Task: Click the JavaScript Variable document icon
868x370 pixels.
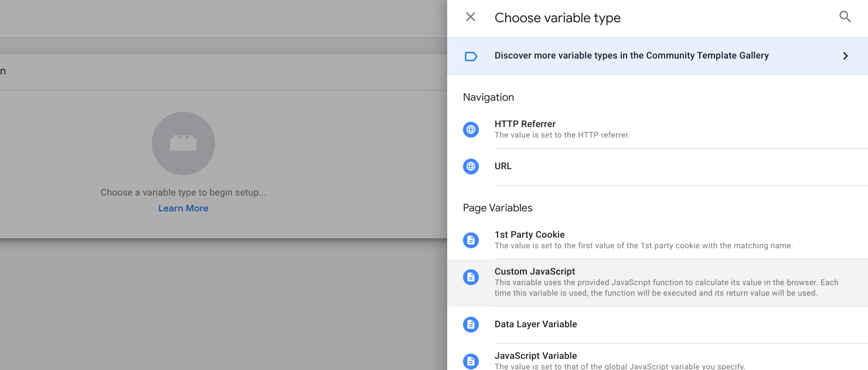Action: pos(471,361)
